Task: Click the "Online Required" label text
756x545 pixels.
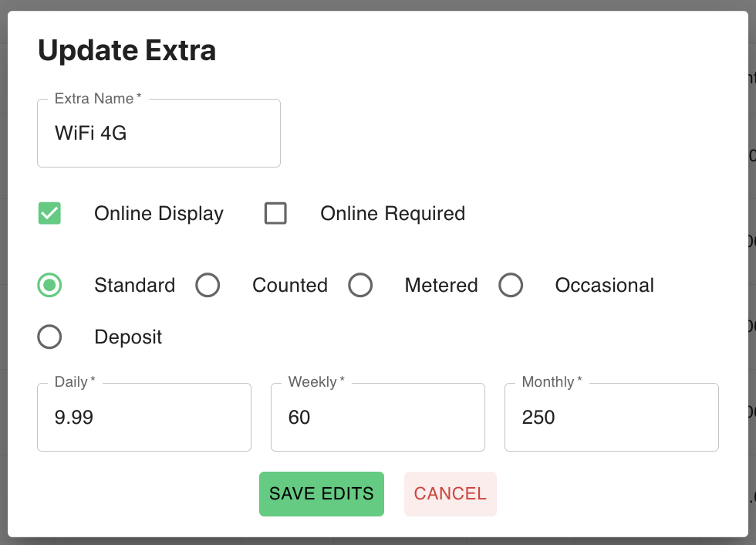Action: coord(393,214)
